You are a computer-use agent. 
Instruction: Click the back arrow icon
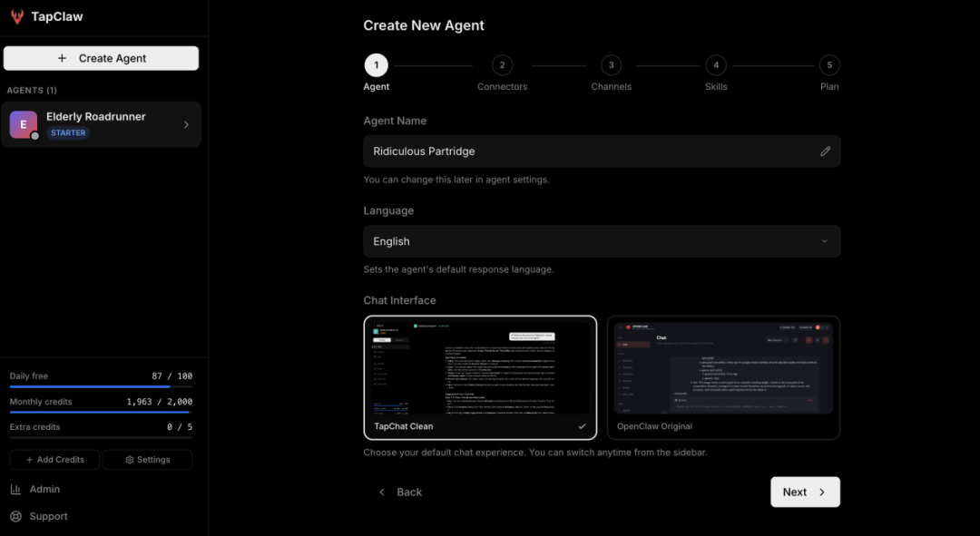[381, 492]
